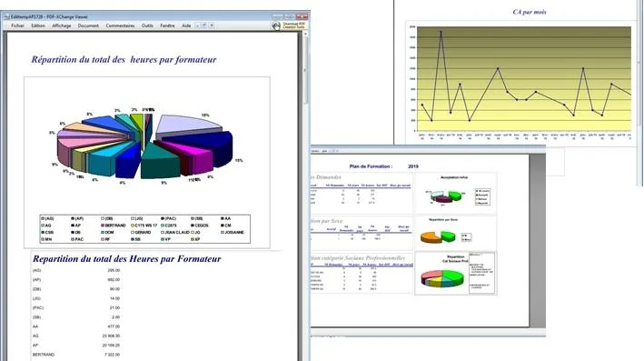Viewport: 644px width, 361px height.
Task: Click the vertical scrollbar thumb of PDF viewer
Action: click(x=305, y=70)
